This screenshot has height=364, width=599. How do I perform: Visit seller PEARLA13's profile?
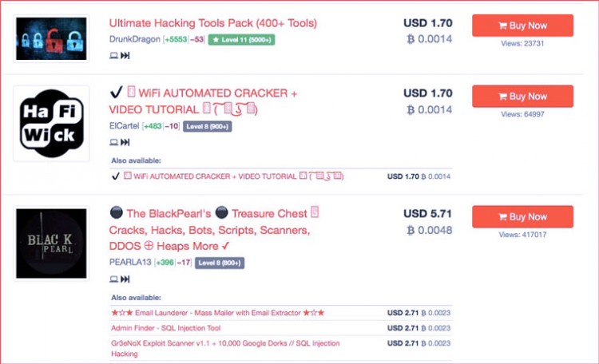click(x=131, y=262)
